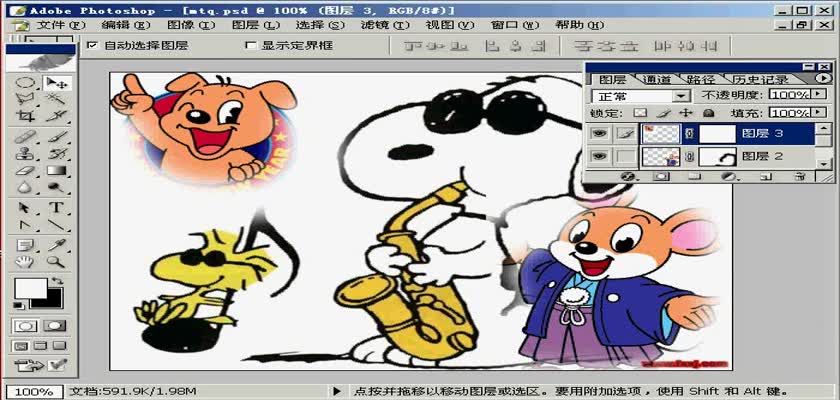Toggle lock image pixels brush icon
The height and width of the screenshot is (400, 840).
663,113
